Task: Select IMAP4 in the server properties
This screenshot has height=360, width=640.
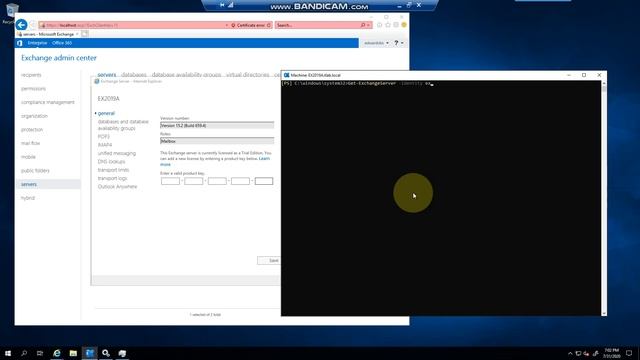Action: (x=105, y=145)
